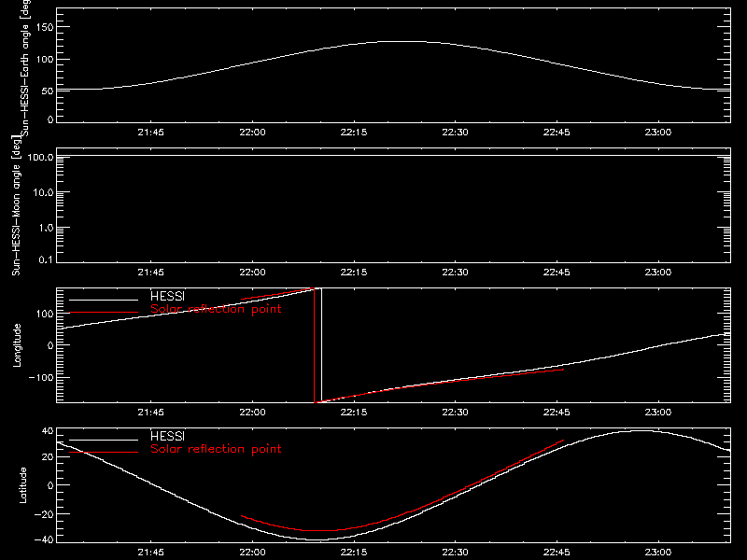Click the white HESSI legend line in Latitude plot
The image size is (747, 560).
pos(104,440)
